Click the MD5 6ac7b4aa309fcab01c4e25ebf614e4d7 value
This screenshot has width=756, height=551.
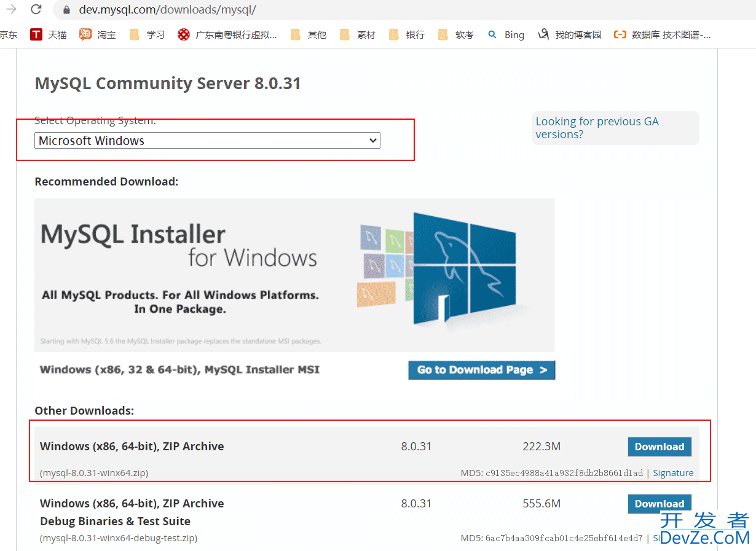[x=564, y=538]
